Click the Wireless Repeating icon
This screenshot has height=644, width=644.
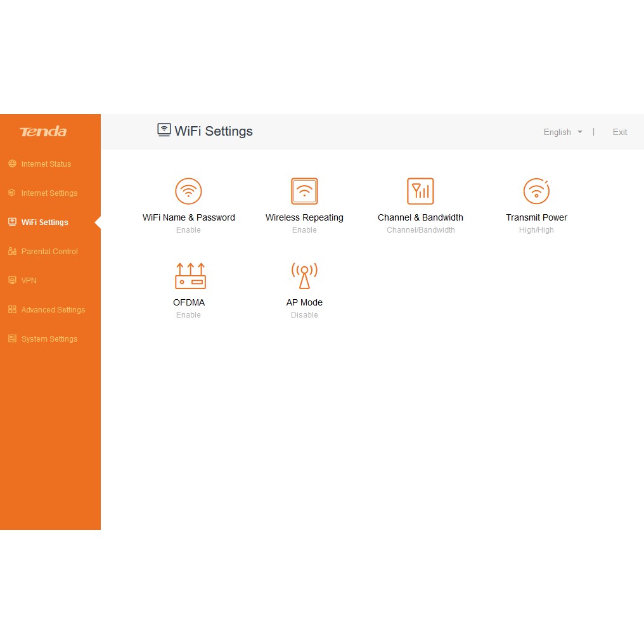[304, 191]
